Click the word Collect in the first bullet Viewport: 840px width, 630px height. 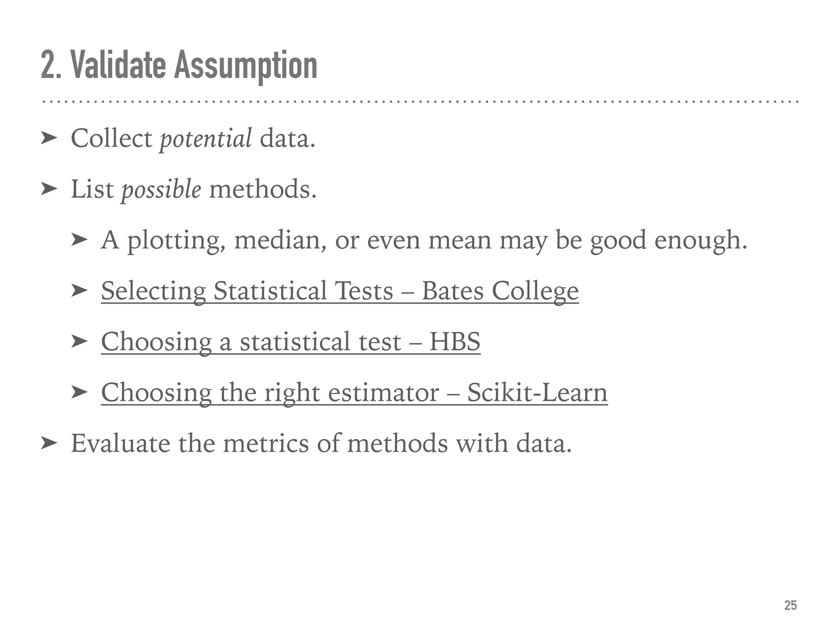coord(112,139)
